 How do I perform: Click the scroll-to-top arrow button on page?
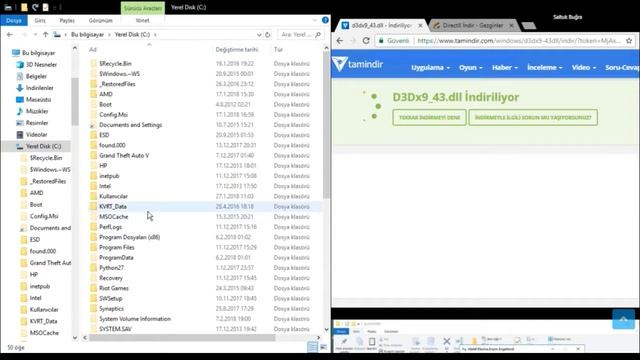(623, 319)
